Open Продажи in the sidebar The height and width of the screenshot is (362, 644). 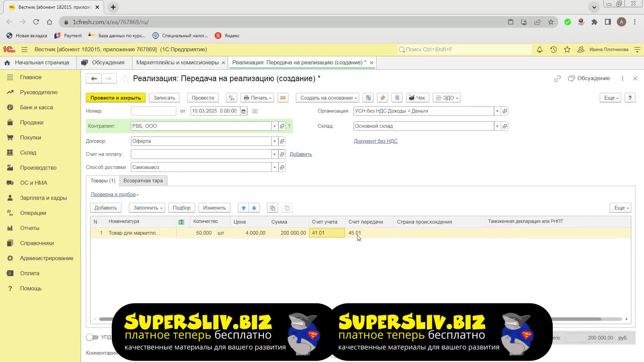point(32,122)
